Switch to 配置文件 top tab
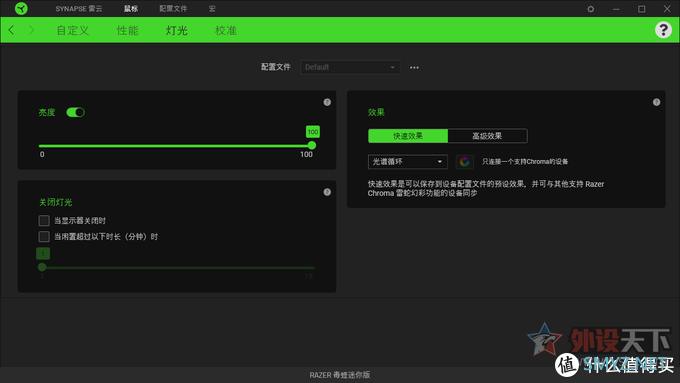The width and height of the screenshot is (680, 383). pyautogui.click(x=173, y=9)
